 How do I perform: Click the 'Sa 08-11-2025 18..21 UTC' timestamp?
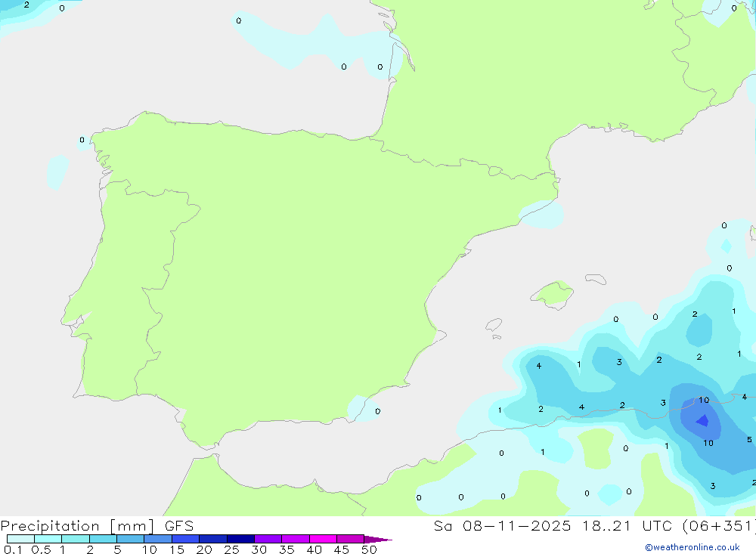tap(553, 525)
